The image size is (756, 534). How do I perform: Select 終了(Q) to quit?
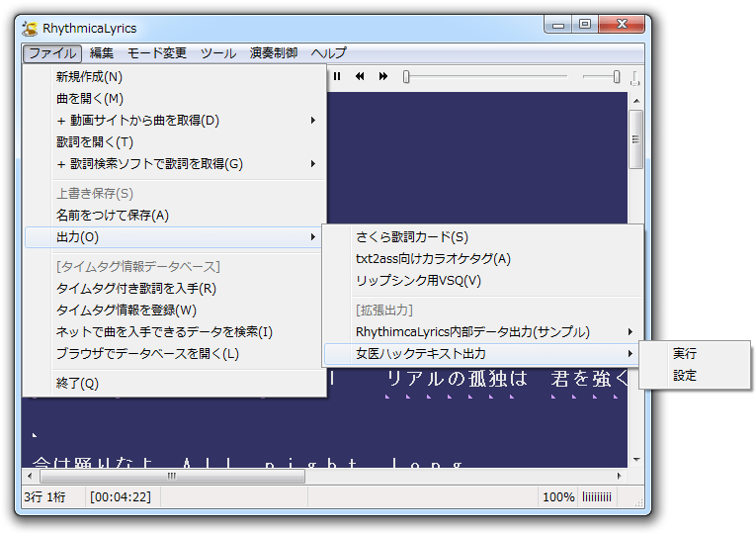click(174, 384)
